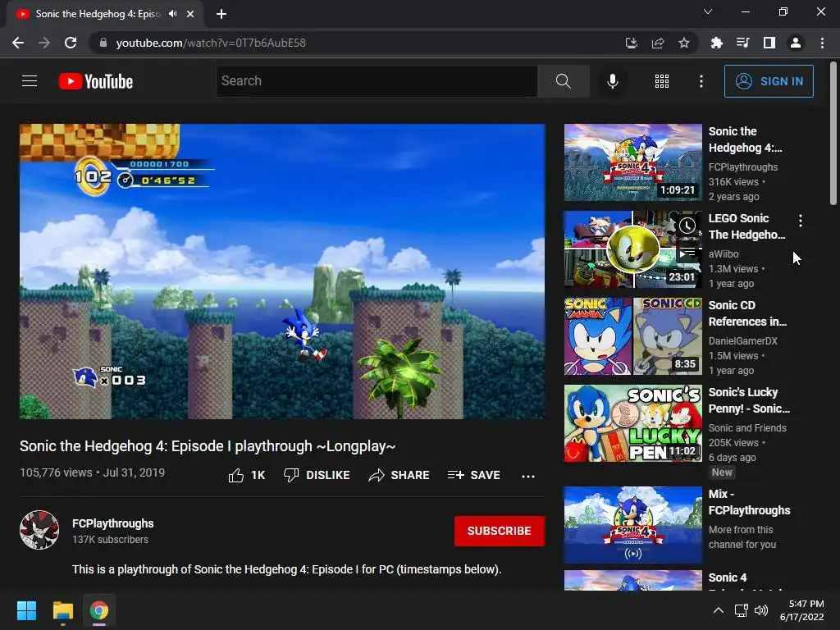
Task: Dislike the video with thumbs down
Action: pos(317,475)
